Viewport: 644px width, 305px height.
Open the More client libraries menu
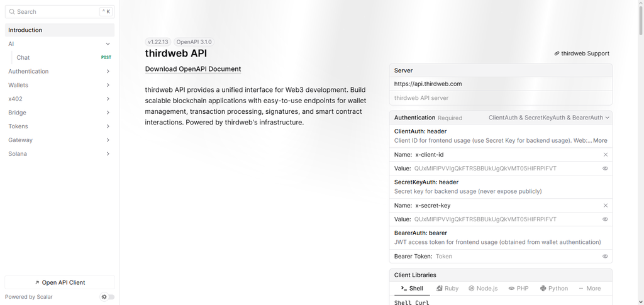[589, 288]
